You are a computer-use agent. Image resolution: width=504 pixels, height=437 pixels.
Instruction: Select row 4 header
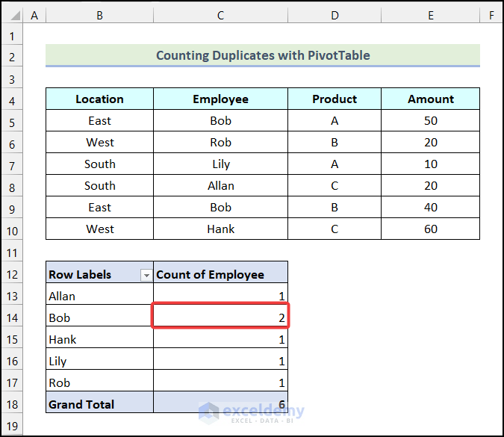pos(12,101)
